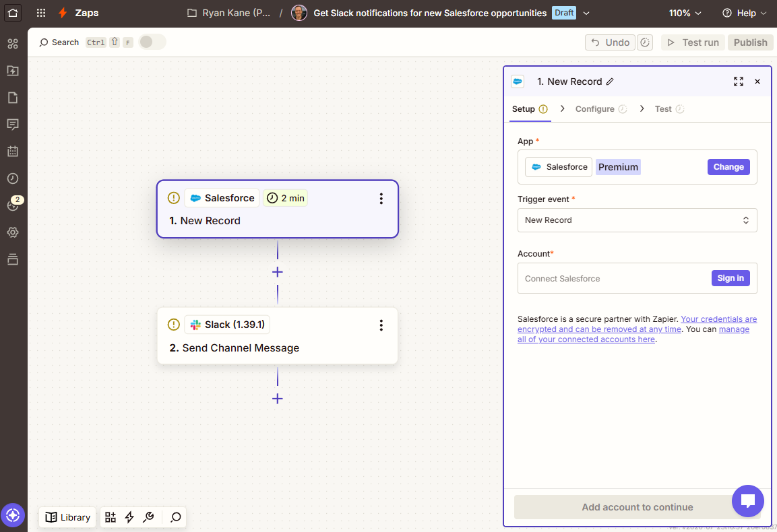Image resolution: width=777 pixels, height=532 pixels.
Task: Click the Salesforce badge on the trigger step
Action: [222, 198]
